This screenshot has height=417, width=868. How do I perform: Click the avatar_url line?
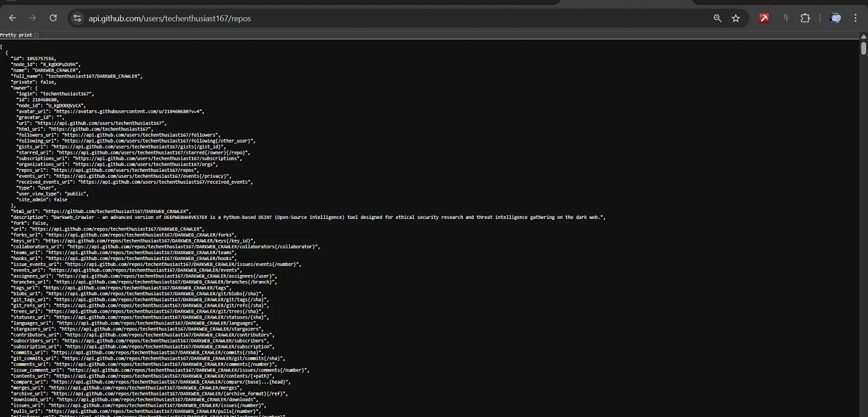pos(110,112)
